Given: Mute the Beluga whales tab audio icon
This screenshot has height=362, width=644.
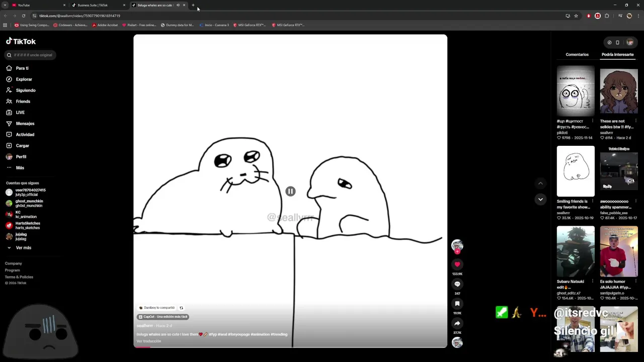Looking at the screenshot, I should tap(178, 5).
